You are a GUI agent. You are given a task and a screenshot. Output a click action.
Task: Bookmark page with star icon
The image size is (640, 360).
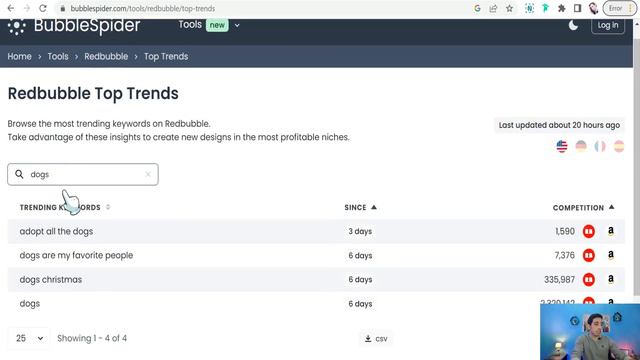click(509, 8)
